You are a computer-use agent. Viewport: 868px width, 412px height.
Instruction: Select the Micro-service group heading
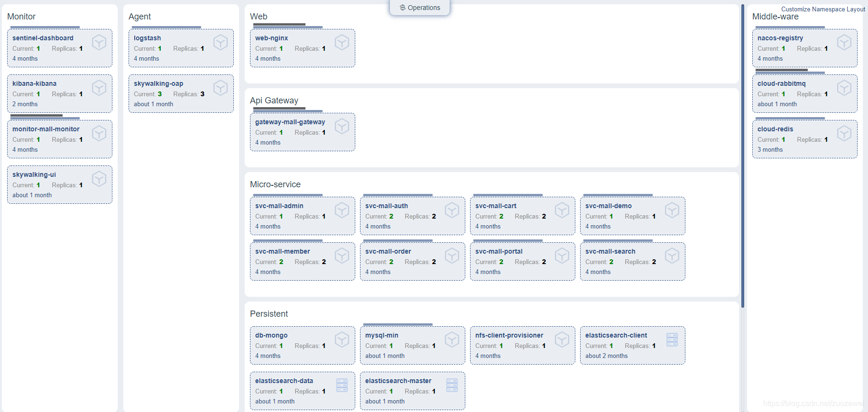[x=275, y=184]
